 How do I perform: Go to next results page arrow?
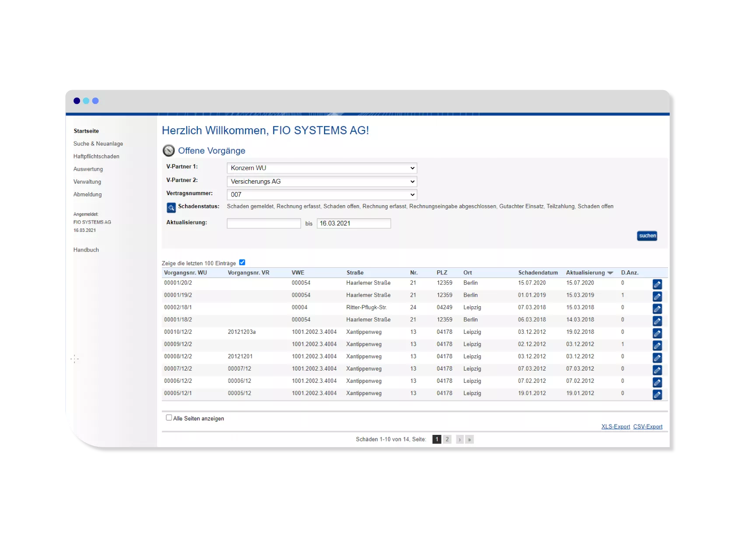point(460,439)
